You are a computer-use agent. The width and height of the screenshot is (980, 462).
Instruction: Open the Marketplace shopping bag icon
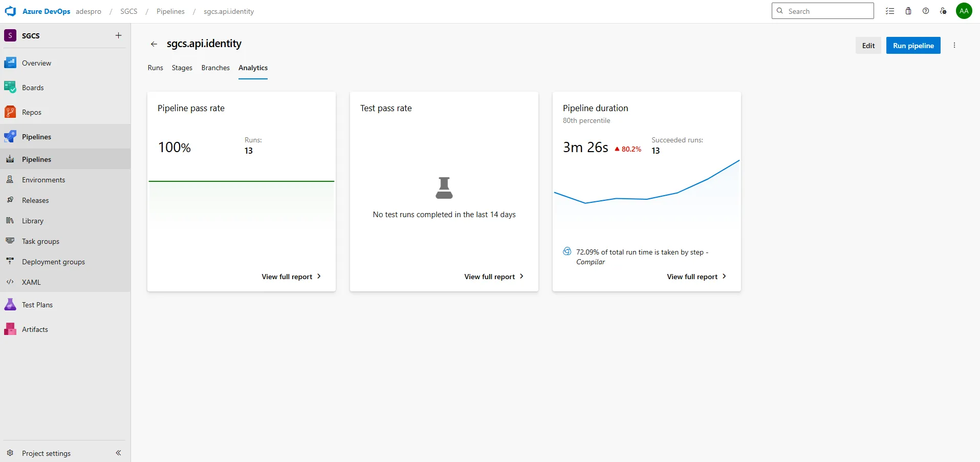pos(908,11)
